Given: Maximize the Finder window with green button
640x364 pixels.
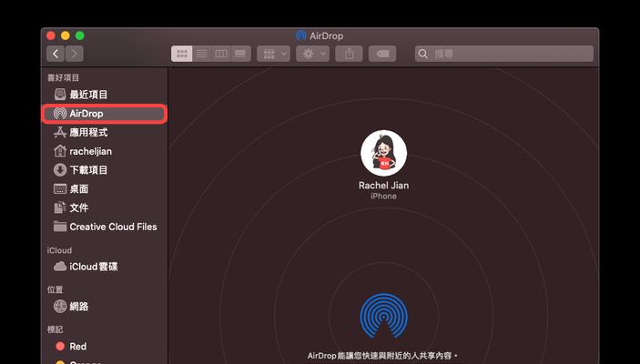Looking at the screenshot, I should tap(80, 35).
